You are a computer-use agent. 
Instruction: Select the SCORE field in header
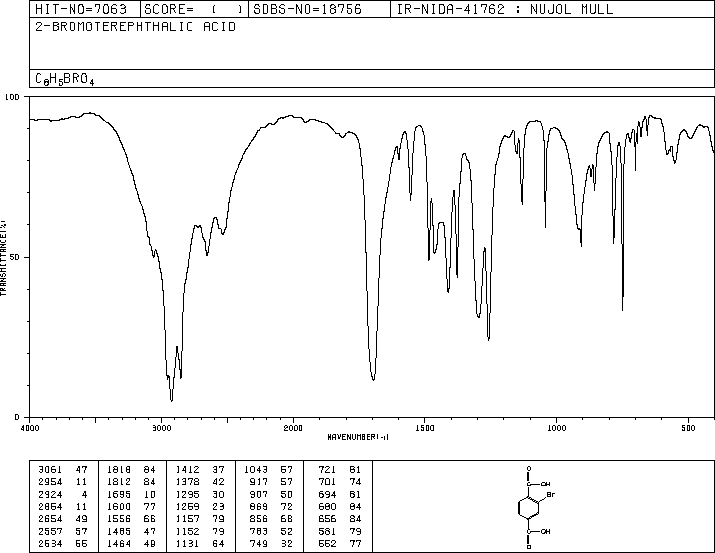(x=194, y=9)
